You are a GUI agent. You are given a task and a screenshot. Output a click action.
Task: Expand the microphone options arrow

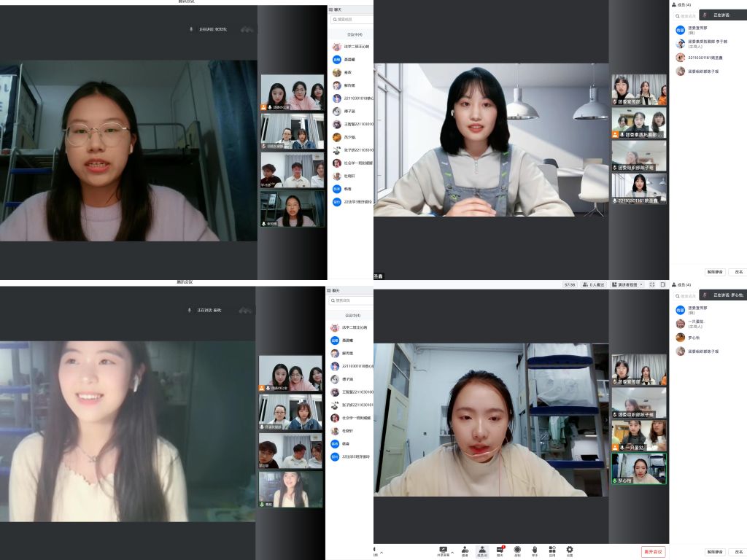pyautogui.click(x=382, y=552)
